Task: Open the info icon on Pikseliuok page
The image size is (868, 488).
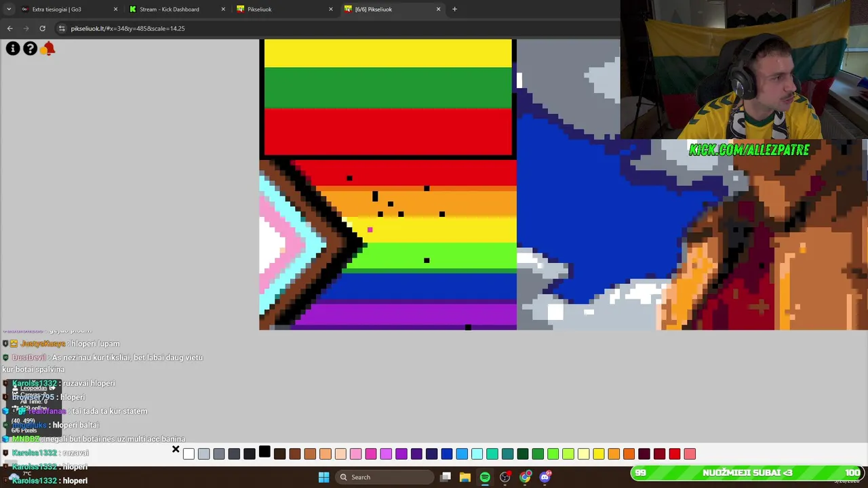Action: tap(13, 48)
